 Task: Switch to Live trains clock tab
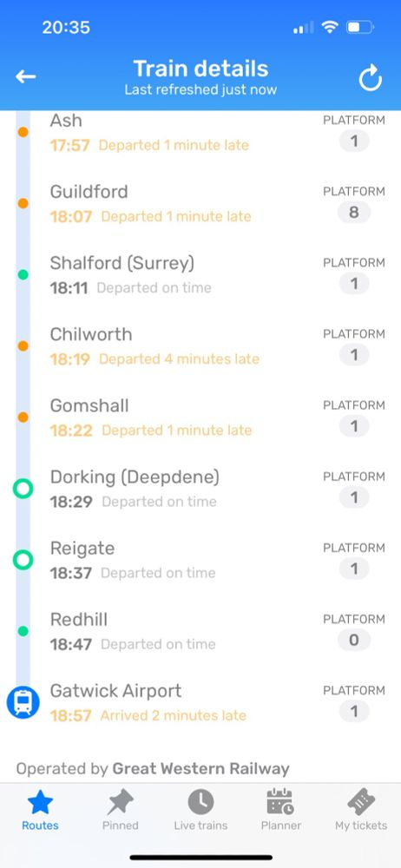click(x=200, y=810)
